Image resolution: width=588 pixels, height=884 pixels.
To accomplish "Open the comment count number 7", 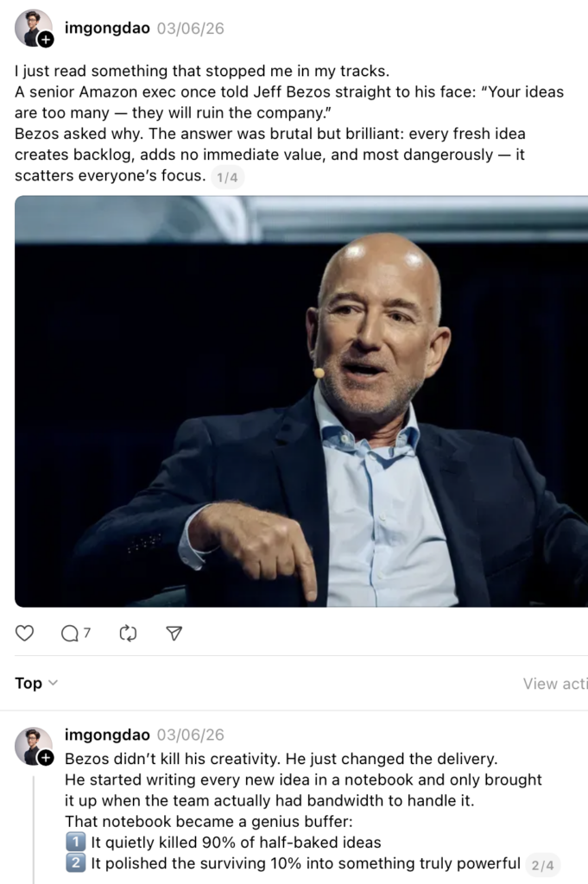I will point(87,633).
